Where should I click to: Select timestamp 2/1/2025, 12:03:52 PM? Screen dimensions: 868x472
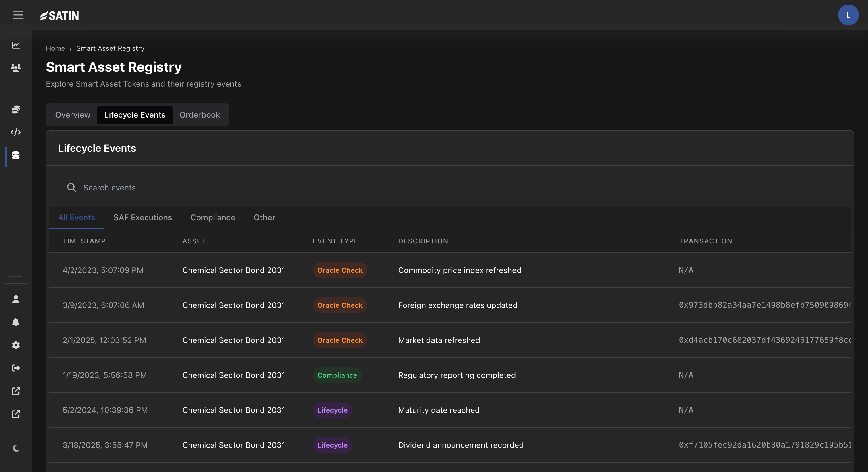(104, 340)
